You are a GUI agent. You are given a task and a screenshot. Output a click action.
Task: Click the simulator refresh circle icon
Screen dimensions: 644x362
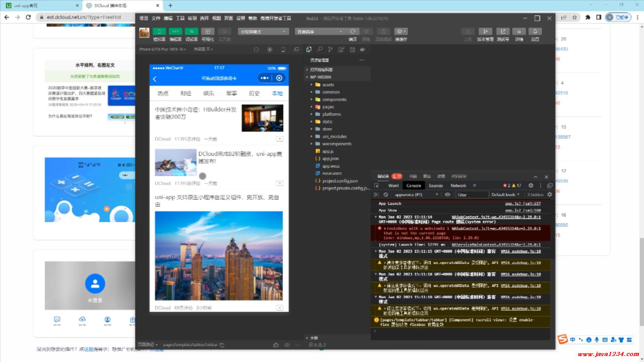256,50
